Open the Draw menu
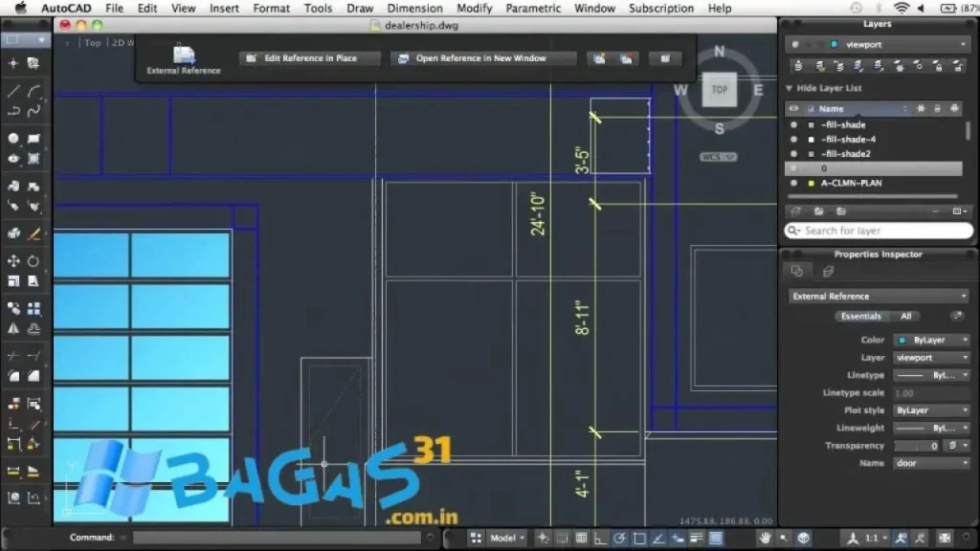 click(360, 8)
